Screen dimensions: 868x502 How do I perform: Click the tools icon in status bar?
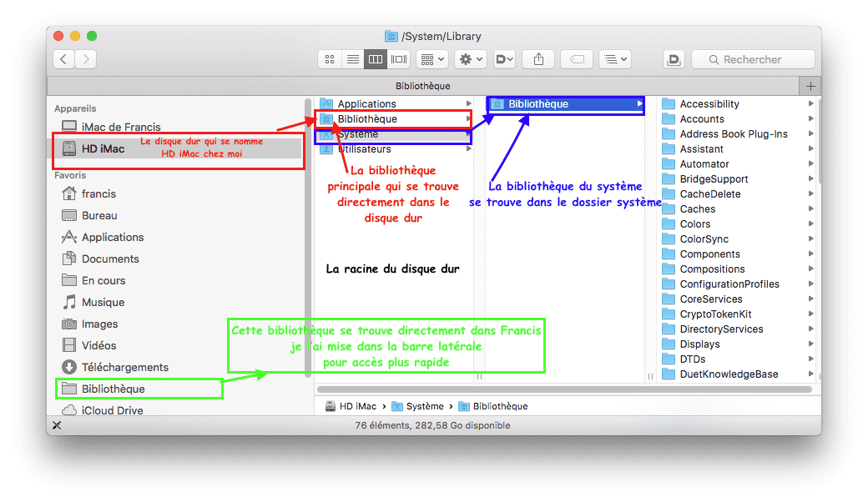tap(57, 425)
